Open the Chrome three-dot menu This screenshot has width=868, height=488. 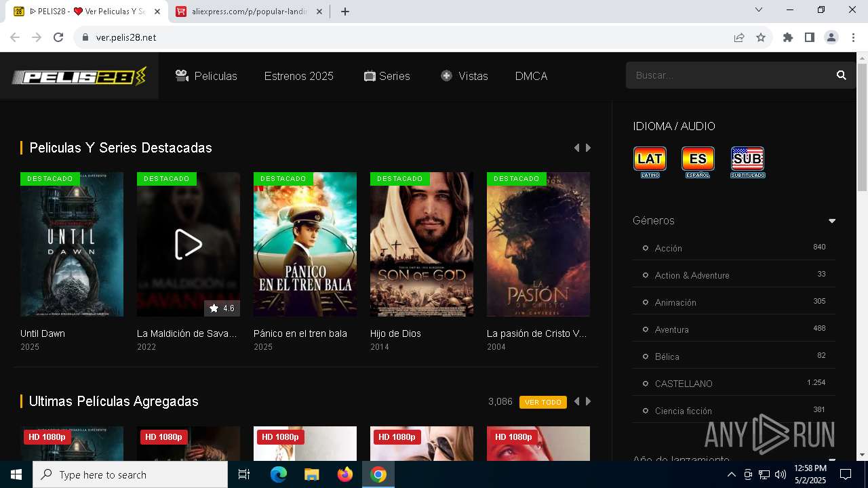[853, 37]
